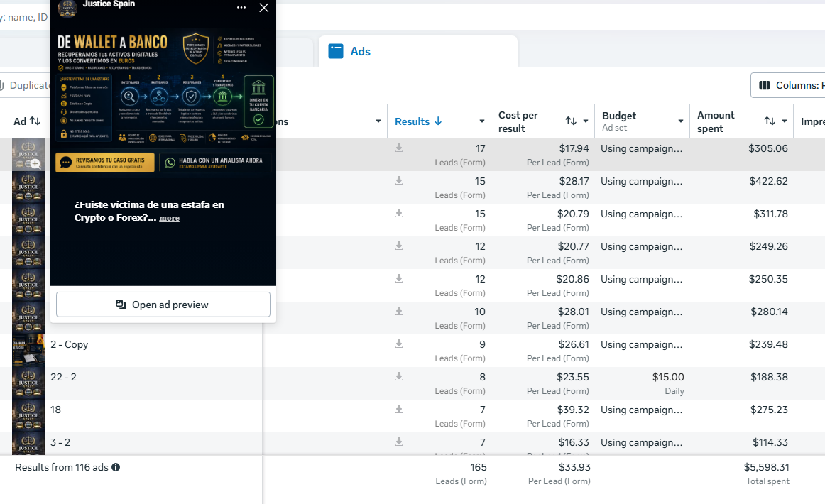Screen dimensions: 825x504
Task: Sort by Amount spent arrows
Action: (x=770, y=121)
